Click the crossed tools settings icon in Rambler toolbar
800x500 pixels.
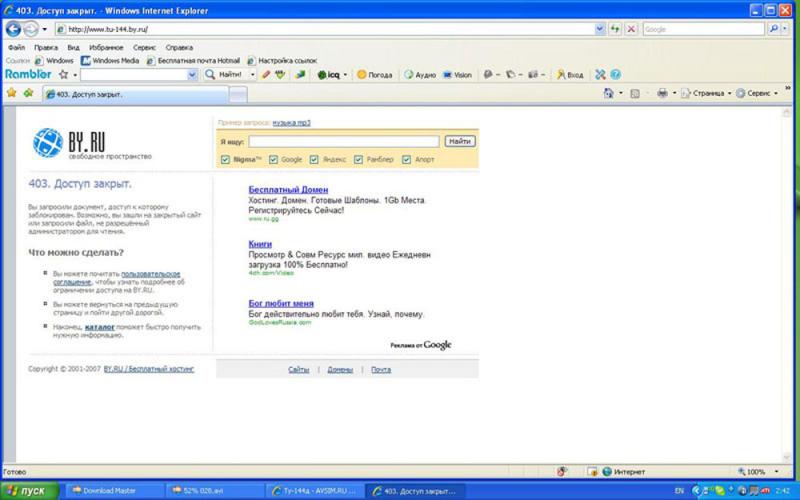(600, 74)
